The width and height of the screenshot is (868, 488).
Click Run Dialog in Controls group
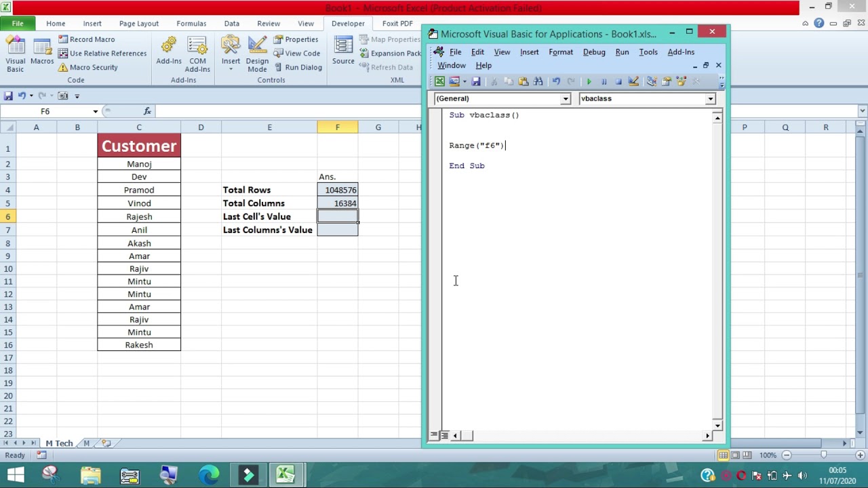pos(298,67)
